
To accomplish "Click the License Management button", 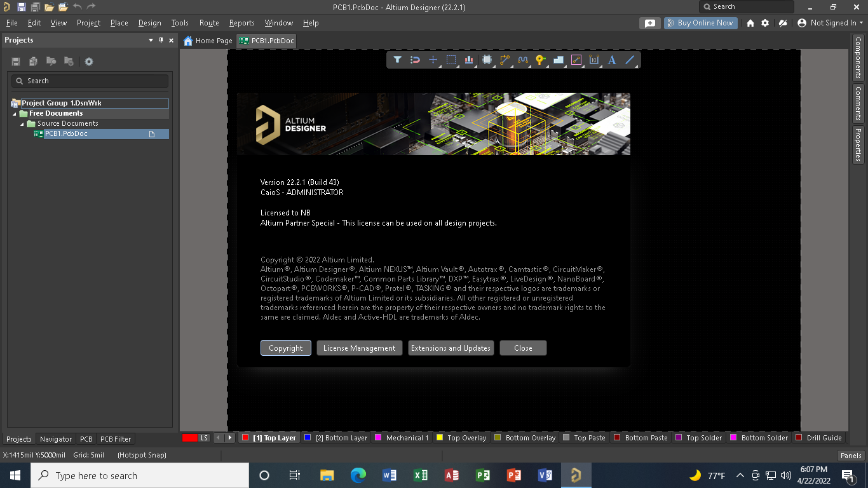I will [x=359, y=348].
